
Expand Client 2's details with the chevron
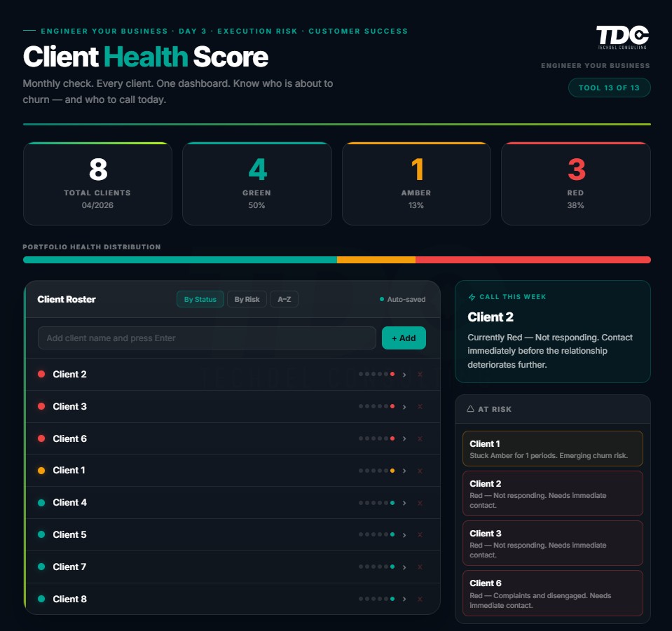point(404,374)
